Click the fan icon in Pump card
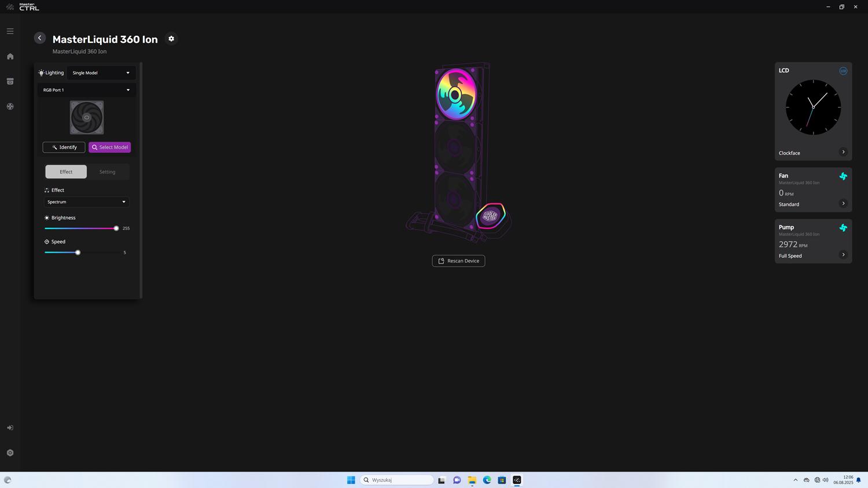This screenshot has width=868, height=488. tap(843, 228)
